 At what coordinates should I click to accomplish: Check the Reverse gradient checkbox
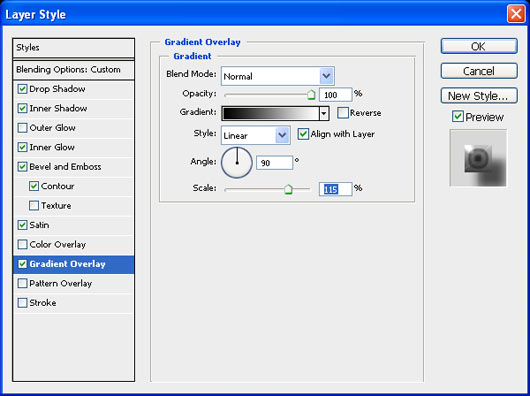[343, 113]
